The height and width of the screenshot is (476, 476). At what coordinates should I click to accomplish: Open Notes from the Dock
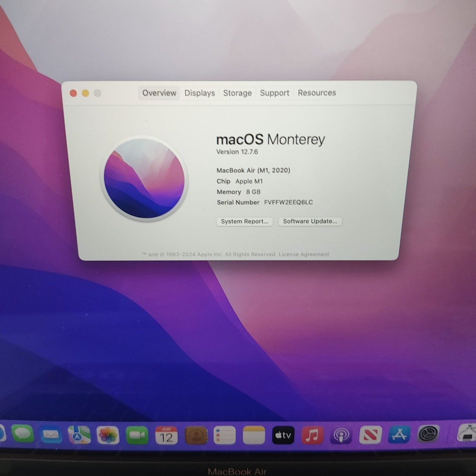click(254, 435)
